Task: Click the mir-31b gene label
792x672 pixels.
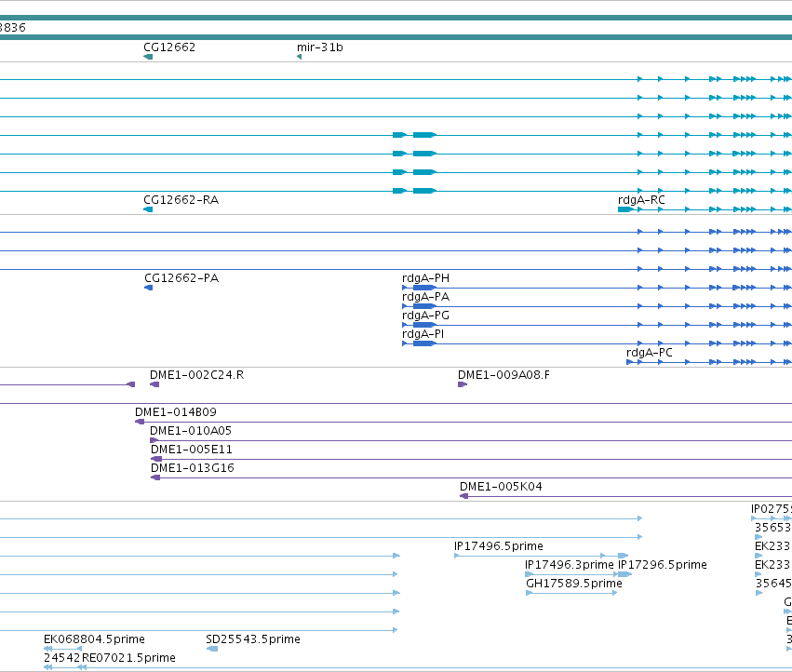Action: pyautogui.click(x=320, y=47)
